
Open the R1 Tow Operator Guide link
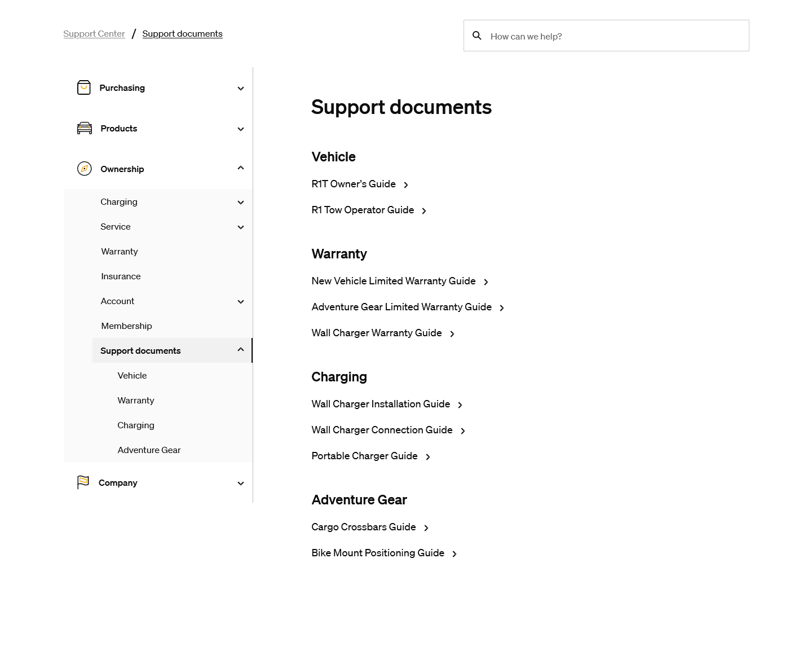(363, 210)
